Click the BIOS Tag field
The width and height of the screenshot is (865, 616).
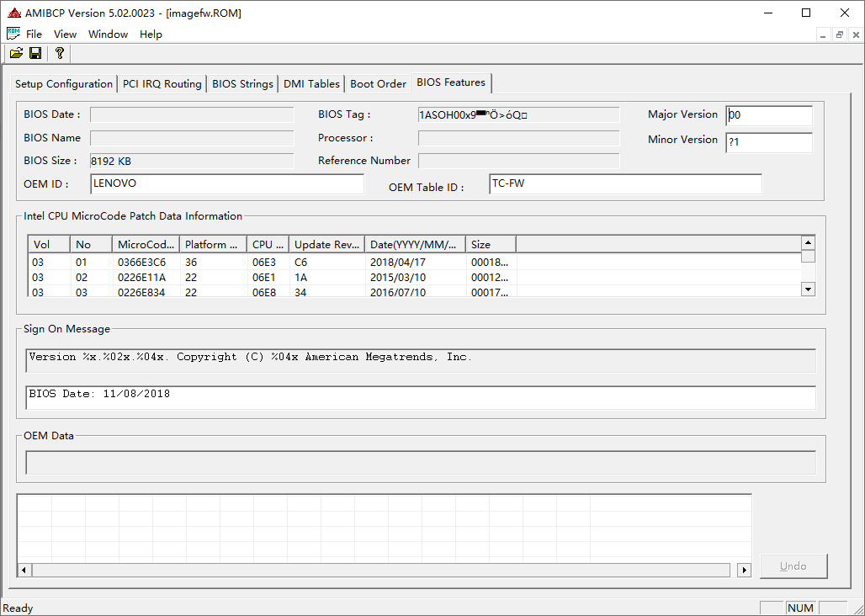tap(518, 114)
